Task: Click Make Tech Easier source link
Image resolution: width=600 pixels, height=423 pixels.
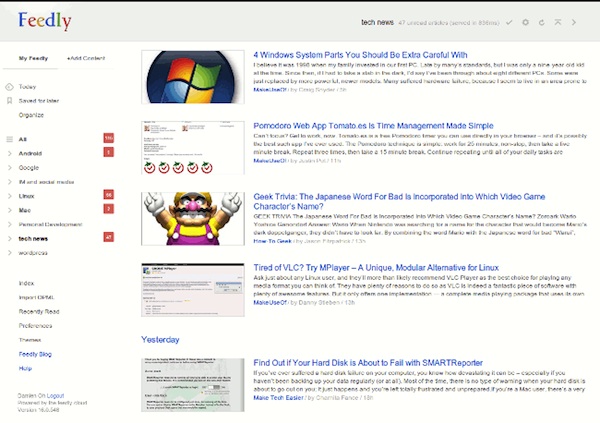Action: [x=278, y=398]
